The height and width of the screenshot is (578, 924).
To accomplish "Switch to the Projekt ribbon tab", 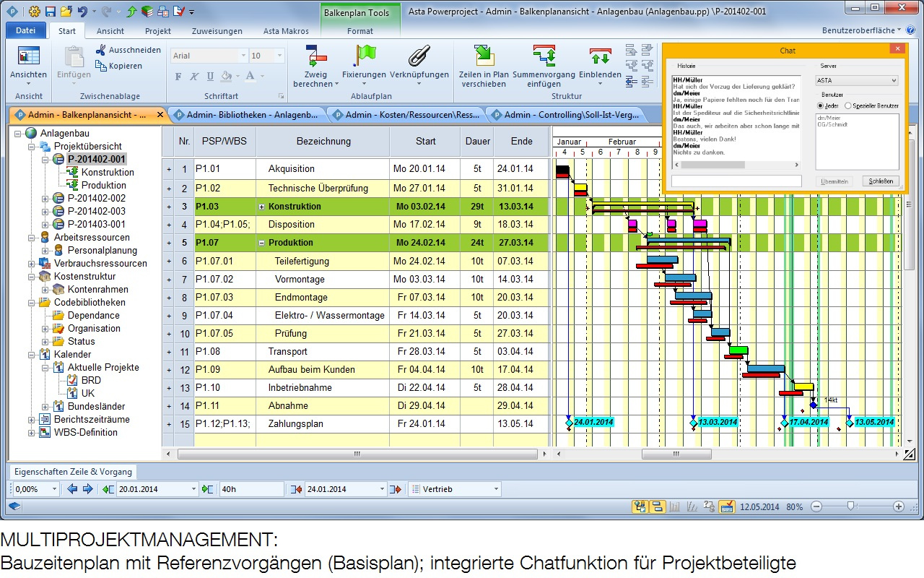I will coord(158,31).
